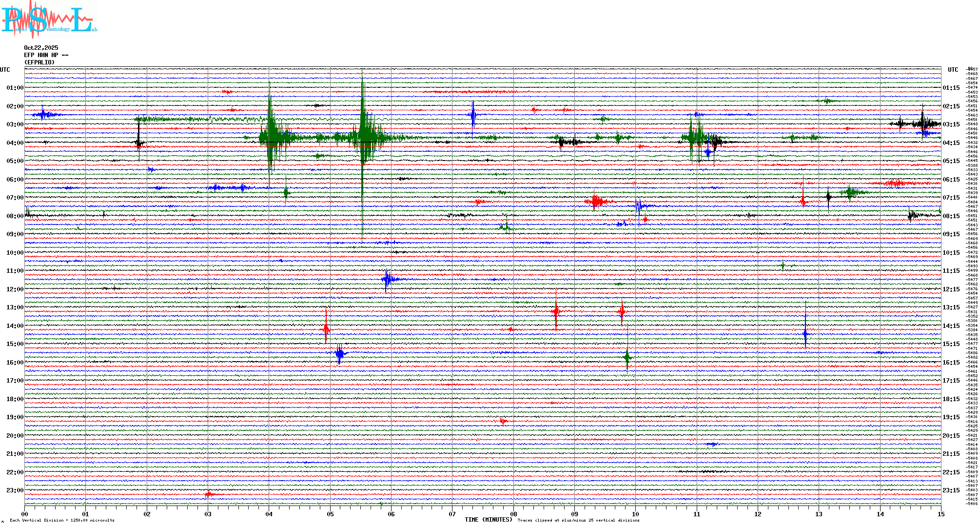Click the minute 08 bottom axis tick
This screenshot has width=980, height=527.
[x=513, y=514]
